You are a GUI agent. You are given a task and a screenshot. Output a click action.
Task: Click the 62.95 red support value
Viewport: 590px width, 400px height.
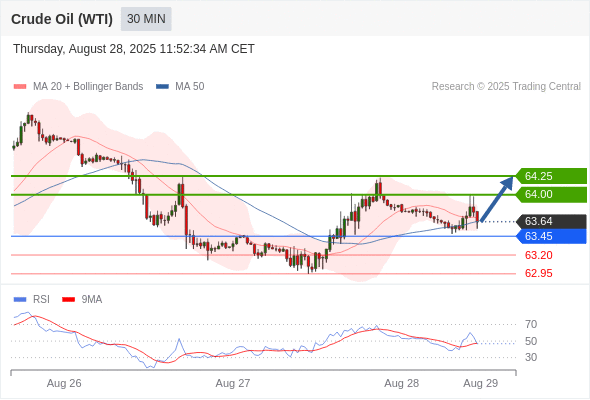pos(538,273)
